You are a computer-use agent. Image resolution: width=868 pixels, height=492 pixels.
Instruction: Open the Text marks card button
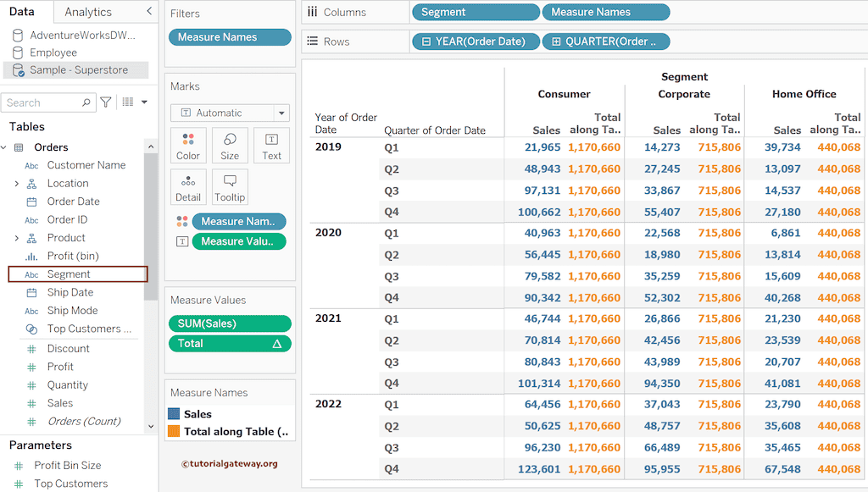(271, 146)
